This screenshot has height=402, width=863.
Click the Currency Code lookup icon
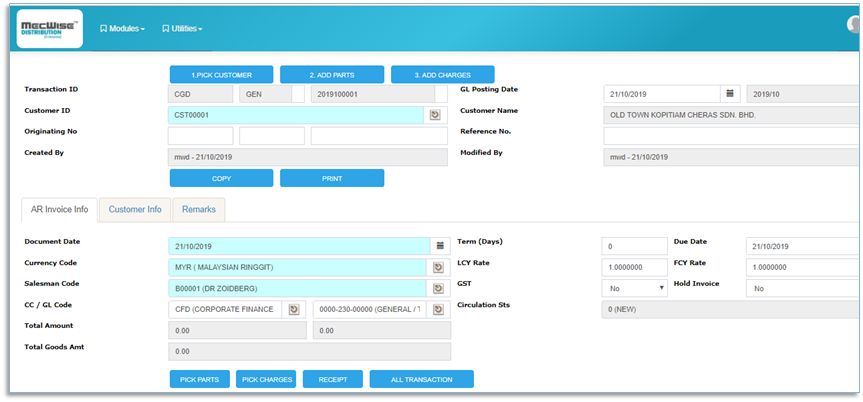pos(438,268)
